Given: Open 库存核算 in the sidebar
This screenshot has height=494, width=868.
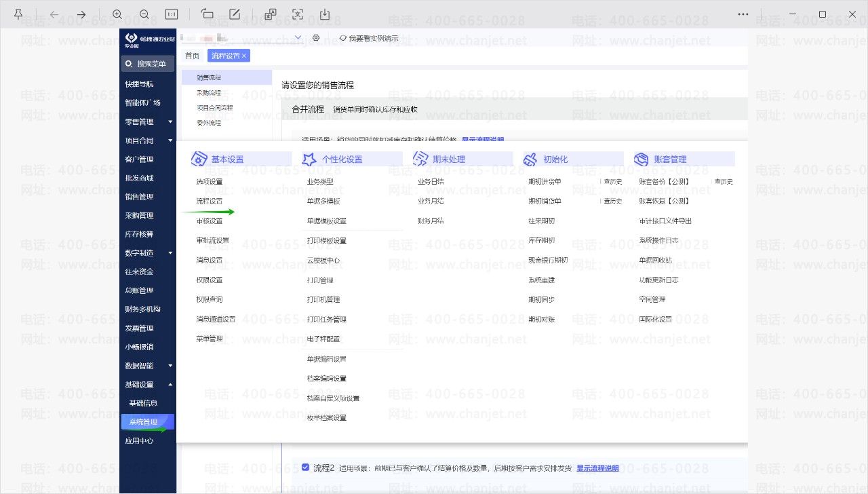Looking at the screenshot, I should (x=139, y=234).
